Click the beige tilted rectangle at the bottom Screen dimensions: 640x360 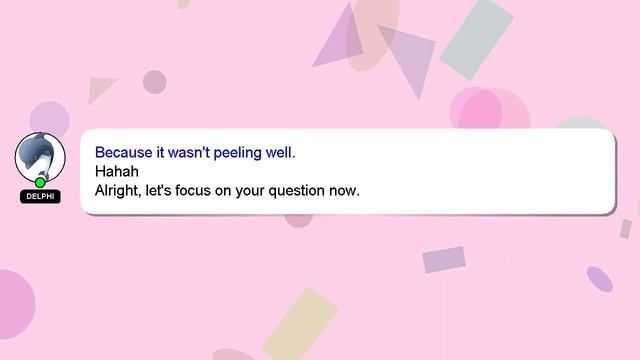tap(300, 324)
